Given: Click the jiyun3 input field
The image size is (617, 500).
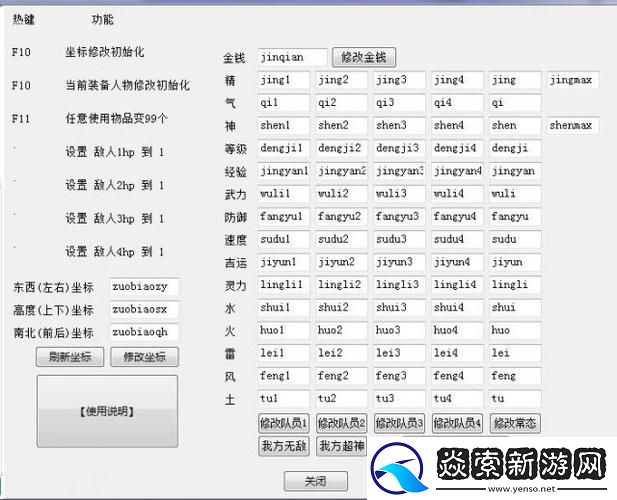Looking at the screenshot, I should point(399,262).
